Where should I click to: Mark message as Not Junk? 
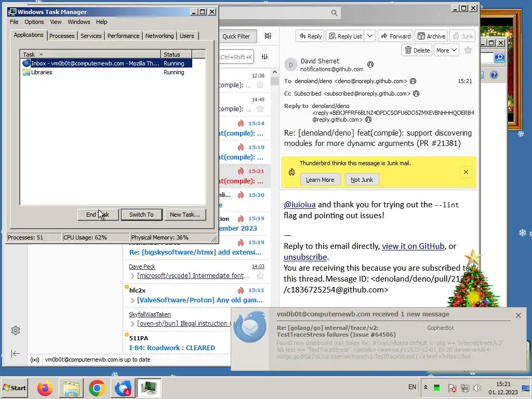point(362,180)
